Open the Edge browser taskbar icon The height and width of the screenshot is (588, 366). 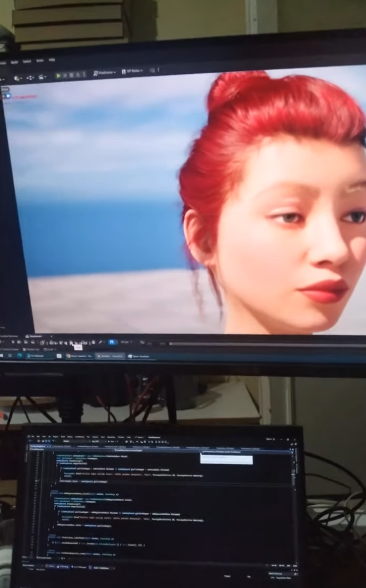coord(19,356)
